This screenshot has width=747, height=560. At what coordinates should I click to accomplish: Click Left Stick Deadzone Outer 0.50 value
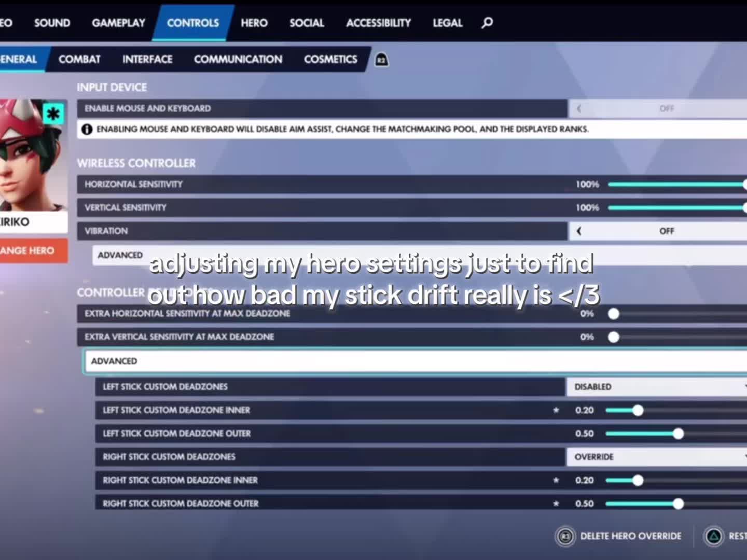584,433
